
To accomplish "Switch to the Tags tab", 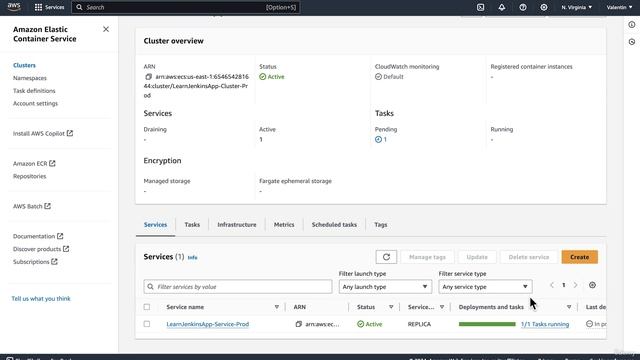I will pos(380,225).
